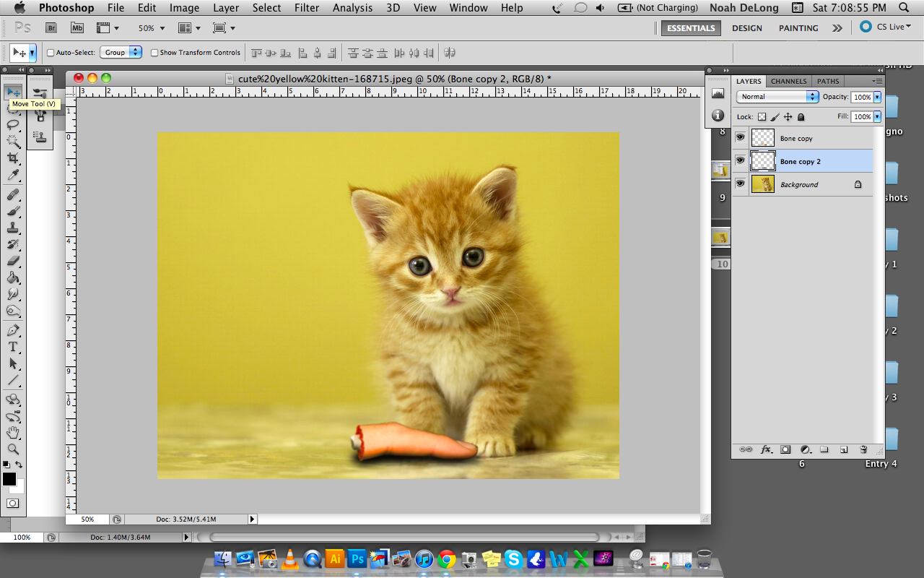Viewport: 924px width, 578px height.
Task: Create a new layer group folder
Action: 824,449
